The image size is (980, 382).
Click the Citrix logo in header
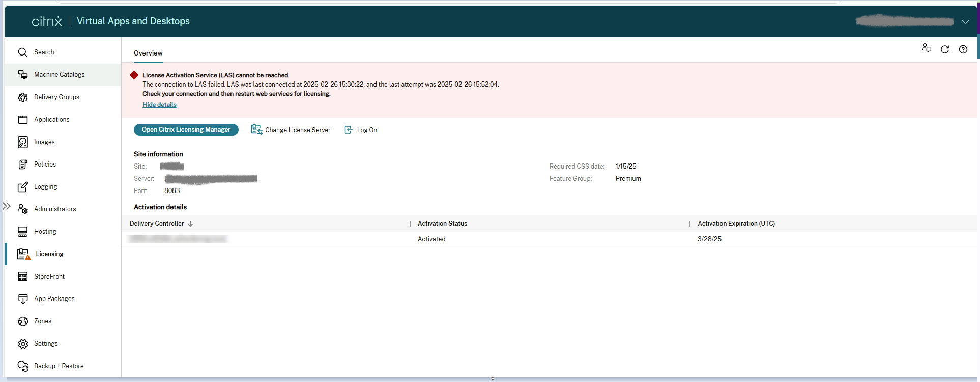point(47,21)
